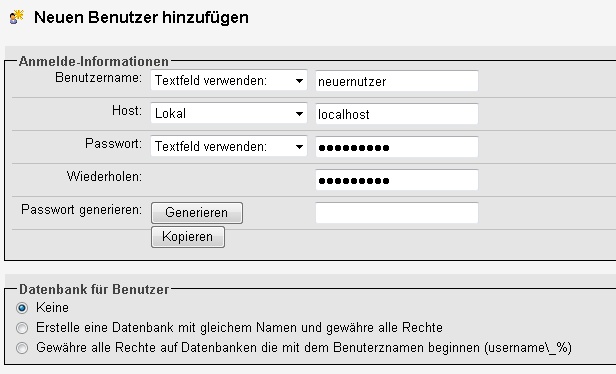Click the 'Anmelde-Informationen' legend

94,61
